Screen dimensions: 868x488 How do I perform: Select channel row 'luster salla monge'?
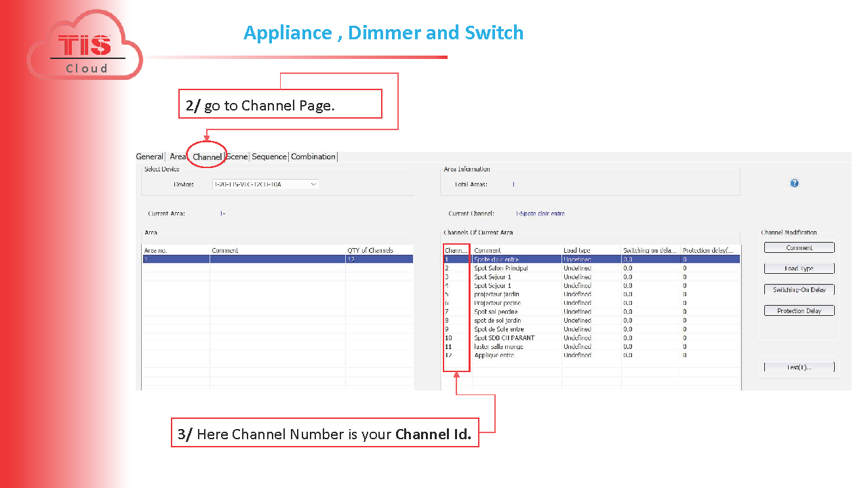pos(591,346)
